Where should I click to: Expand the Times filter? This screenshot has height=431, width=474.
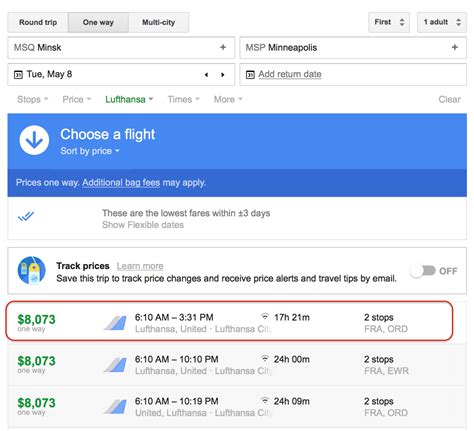[183, 99]
